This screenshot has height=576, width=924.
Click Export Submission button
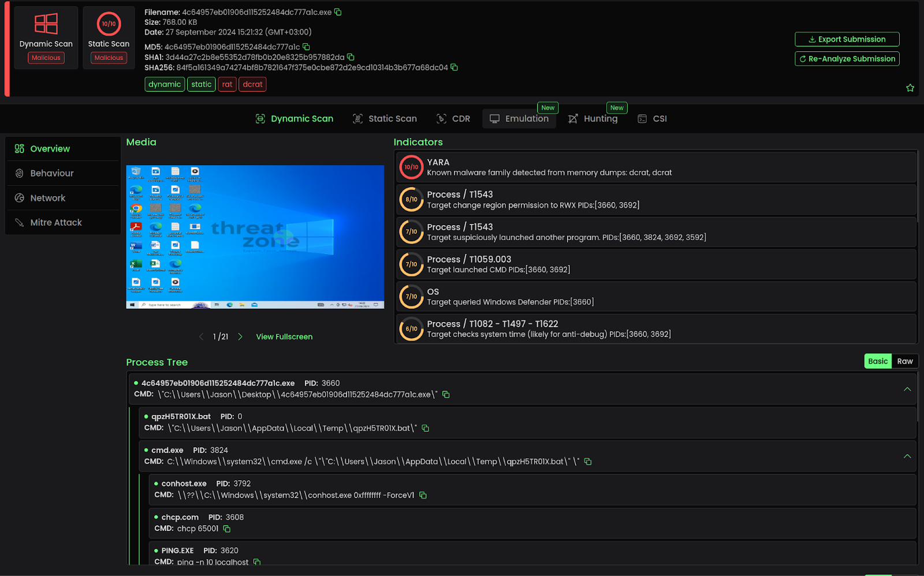[847, 39]
